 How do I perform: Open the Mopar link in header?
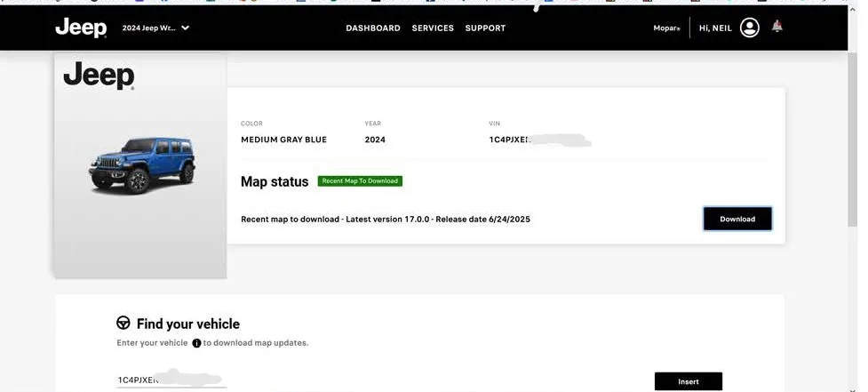[x=666, y=28]
